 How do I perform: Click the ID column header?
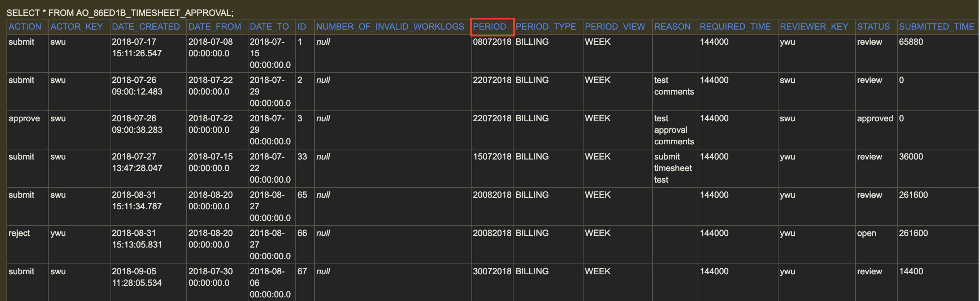click(x=302, y=27)
